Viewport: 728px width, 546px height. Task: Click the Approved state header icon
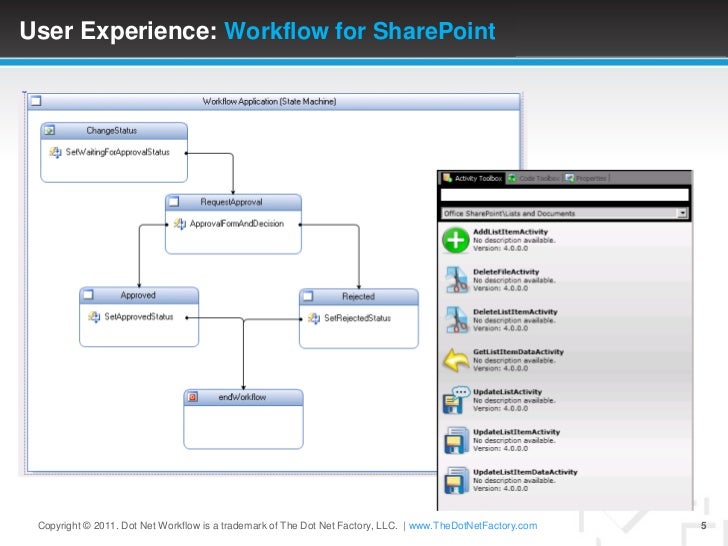(88, 295)
